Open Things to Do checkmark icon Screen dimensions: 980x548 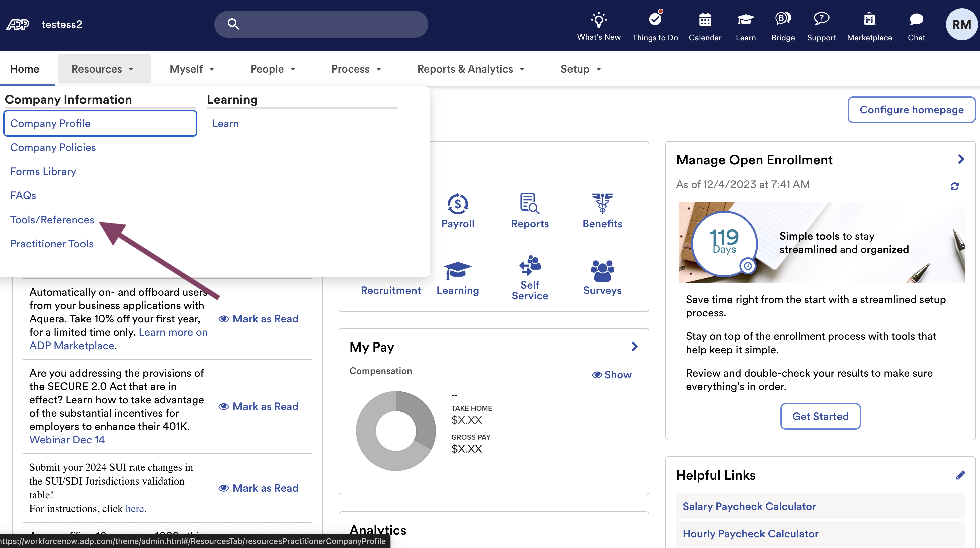click(655, 19)
